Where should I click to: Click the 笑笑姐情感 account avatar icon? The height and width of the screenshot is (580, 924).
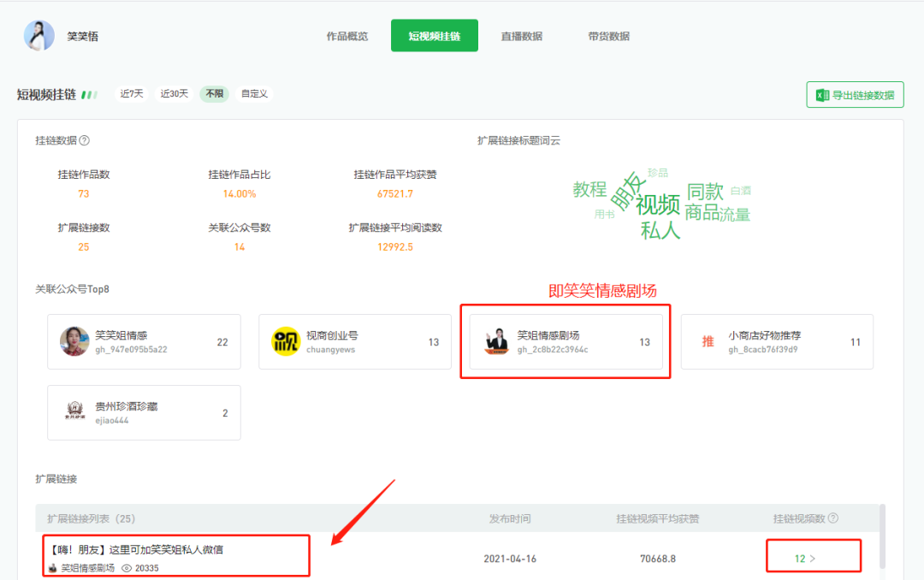[x=74, y=341]
